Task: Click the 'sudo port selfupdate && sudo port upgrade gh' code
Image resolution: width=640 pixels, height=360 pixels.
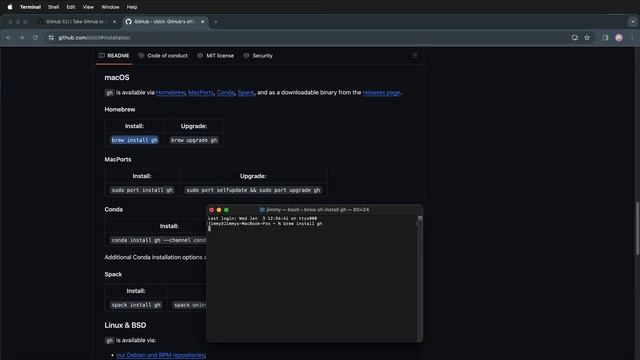Action: tap(253, 190)
